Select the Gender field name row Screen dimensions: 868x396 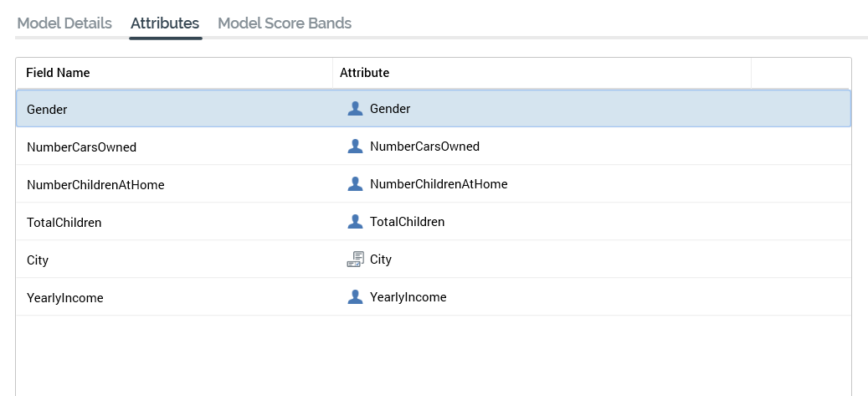coord(48,110)
